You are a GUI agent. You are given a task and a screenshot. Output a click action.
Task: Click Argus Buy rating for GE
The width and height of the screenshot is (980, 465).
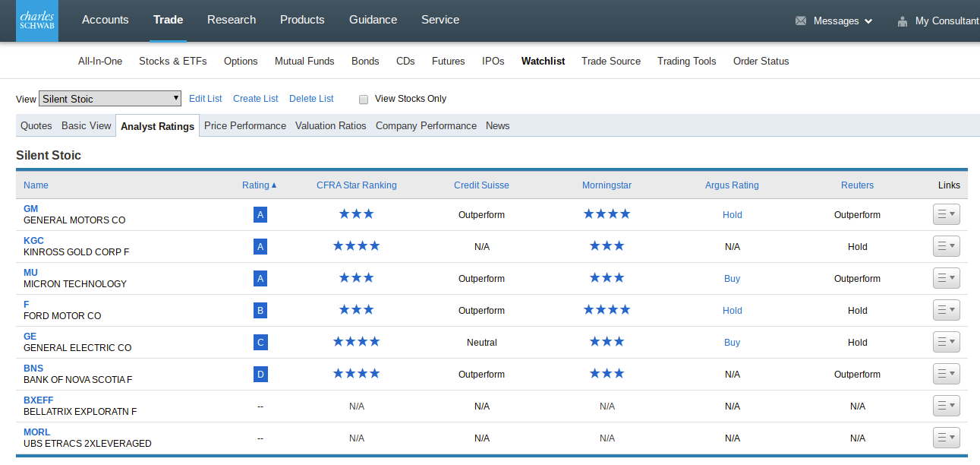click(732, 343)
